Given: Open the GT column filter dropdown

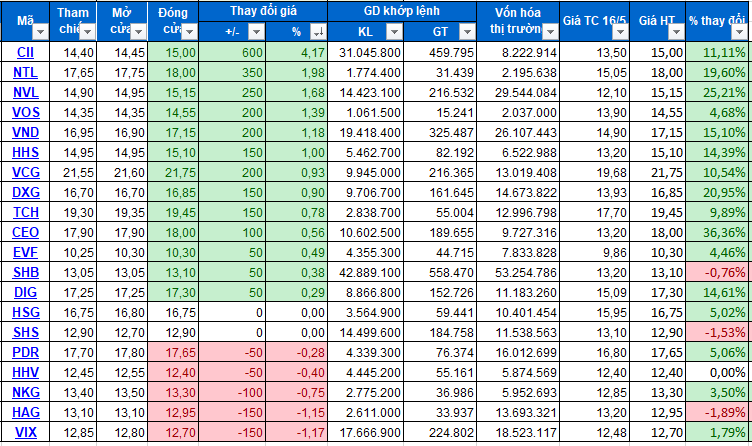Looking at the screenshot, I should pyautogui.click(x=467, y=32).
